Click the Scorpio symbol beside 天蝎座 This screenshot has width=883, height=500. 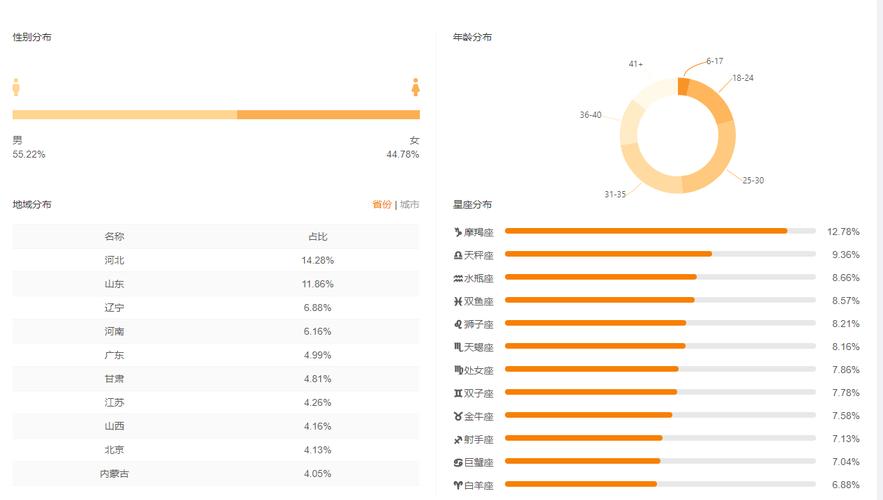[x=458, y=347]
